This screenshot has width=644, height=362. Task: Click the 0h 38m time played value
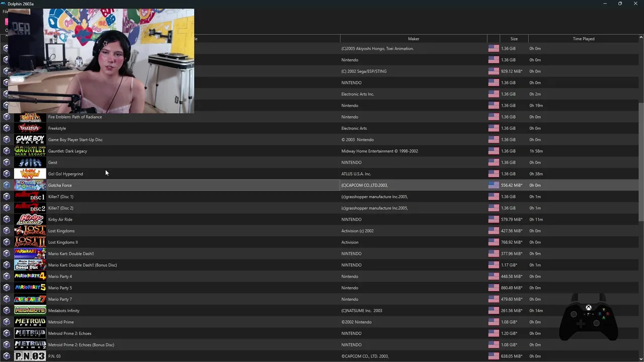coord(536,174)
